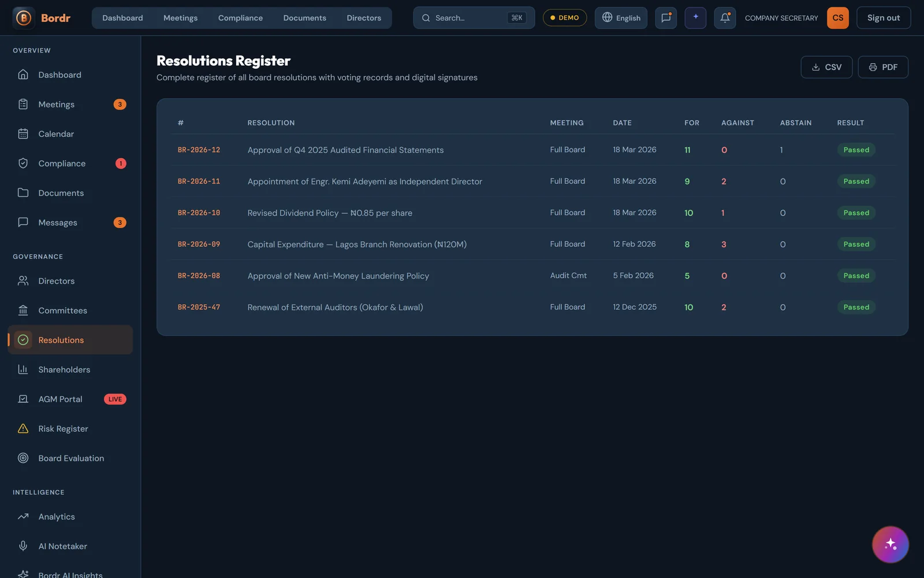Switch to Dashboard top nav tab
This screenshot has width=924, height=578.
(x=122, y=18)
